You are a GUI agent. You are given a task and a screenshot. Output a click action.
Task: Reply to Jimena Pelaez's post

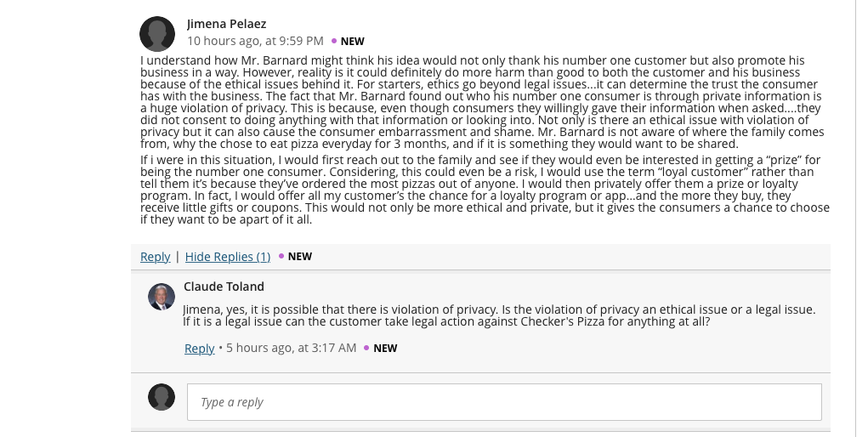pos(155,257)
